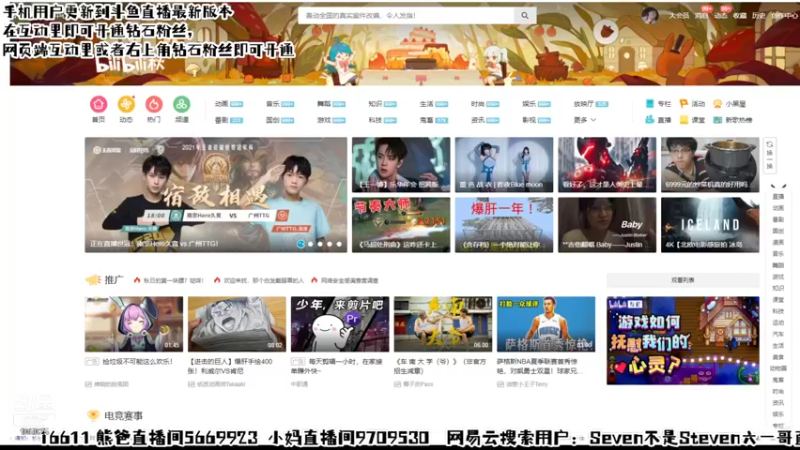Open the 萨格斯 NBA video thumbnail
Screen dimensions: 800x450
pos(546,324)
